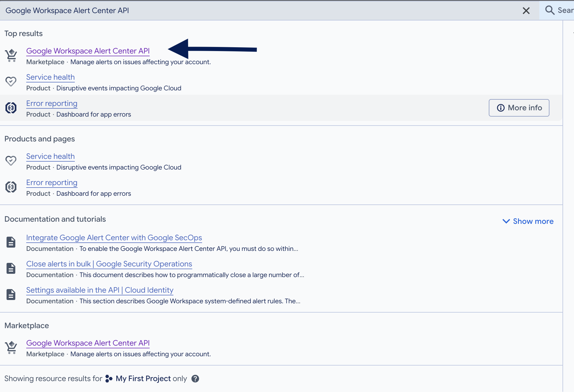Click 'Products and pages' section heading
Screen dimensions: 574x392
[x=40, y=139]
